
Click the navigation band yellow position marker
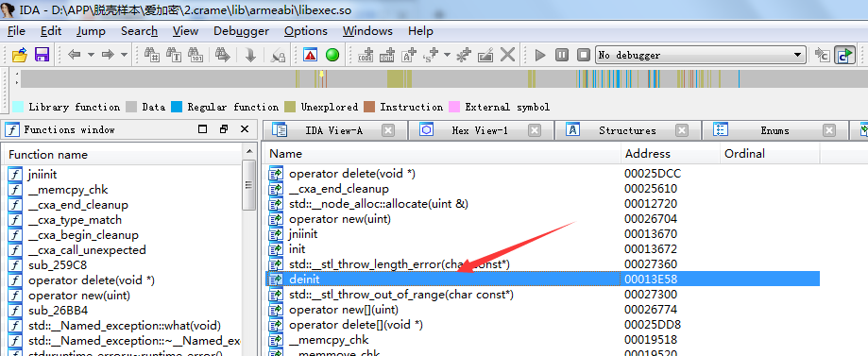click(x=321, y=75)
